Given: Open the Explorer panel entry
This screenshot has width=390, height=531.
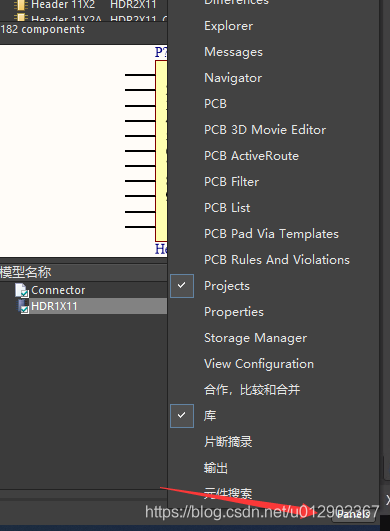Looking at the screenshot, I should click(x=229, y=26).
